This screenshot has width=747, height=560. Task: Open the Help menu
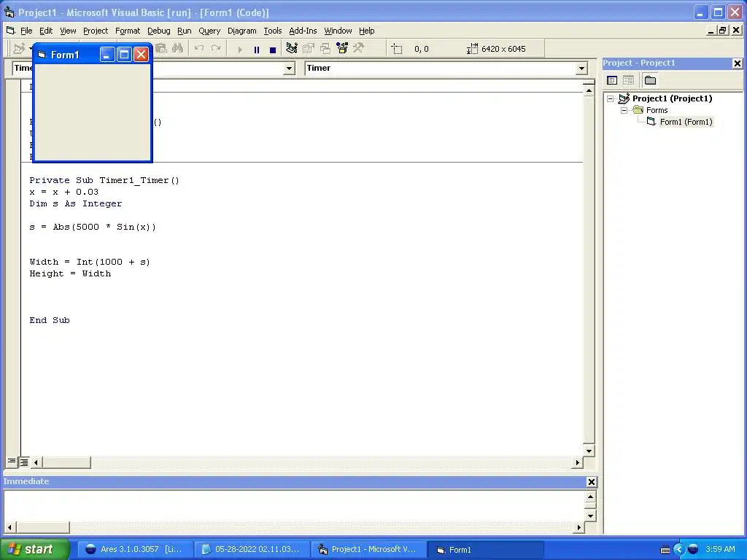tap(366, 31)
